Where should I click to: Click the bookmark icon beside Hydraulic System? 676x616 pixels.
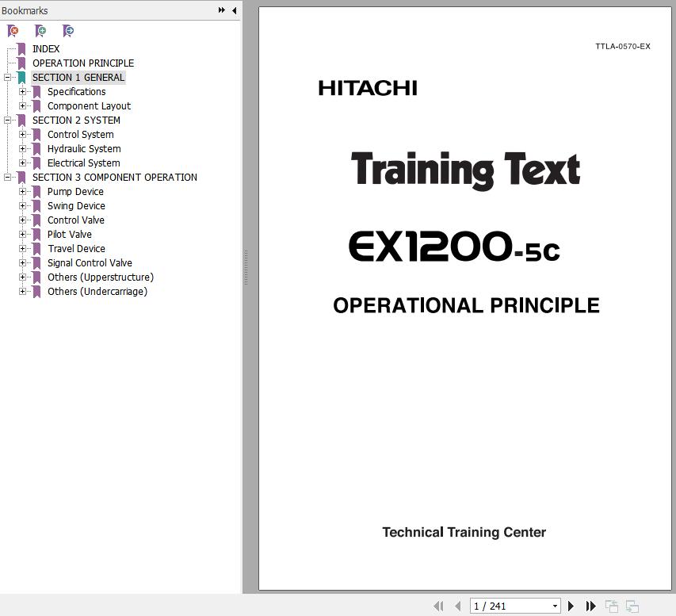[36, 149]
